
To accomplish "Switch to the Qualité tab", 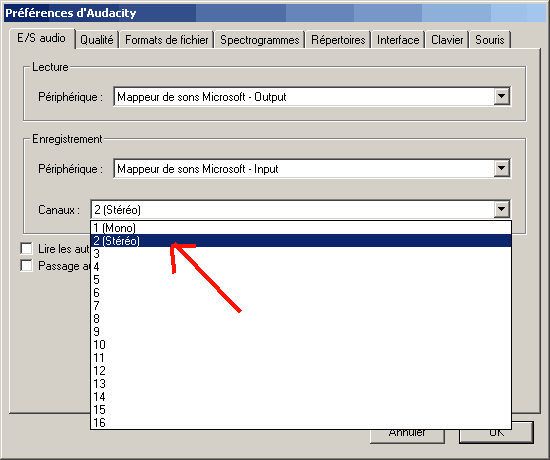I will point(97,40).
